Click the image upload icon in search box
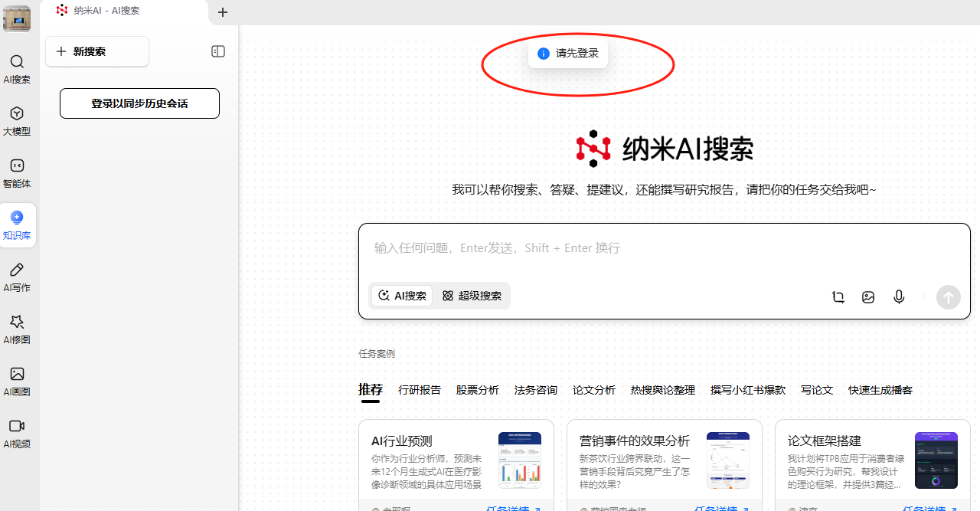 [868, 297]
